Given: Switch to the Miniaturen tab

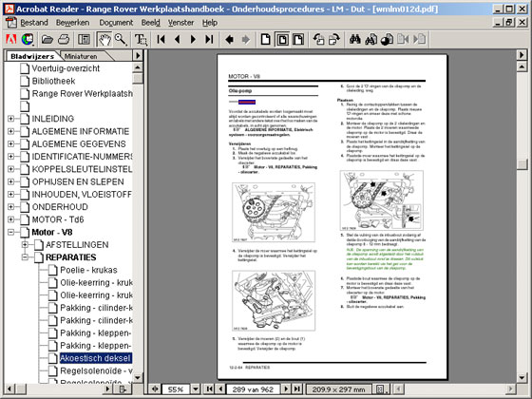Looking at the screenshot, I should point(81,56).
